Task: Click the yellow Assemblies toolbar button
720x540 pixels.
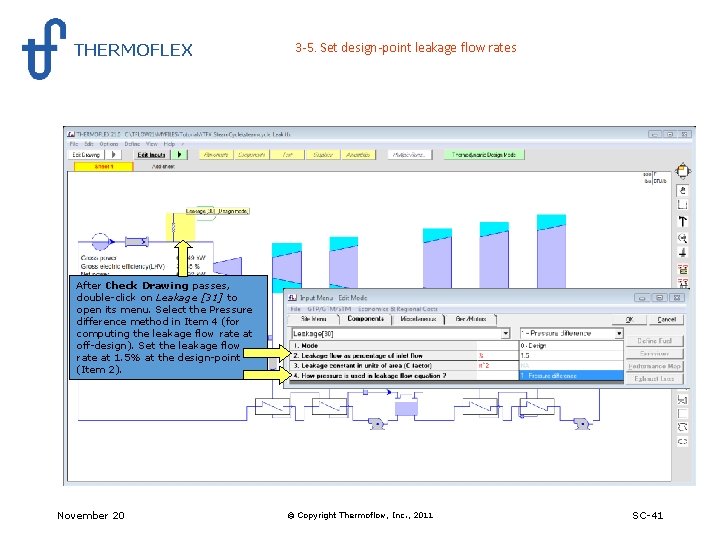Action: point(358,155)
